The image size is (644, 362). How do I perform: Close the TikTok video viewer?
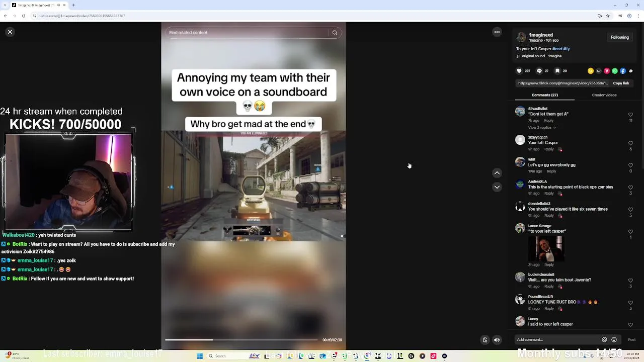pyautogui.click(x=10, y=32)
